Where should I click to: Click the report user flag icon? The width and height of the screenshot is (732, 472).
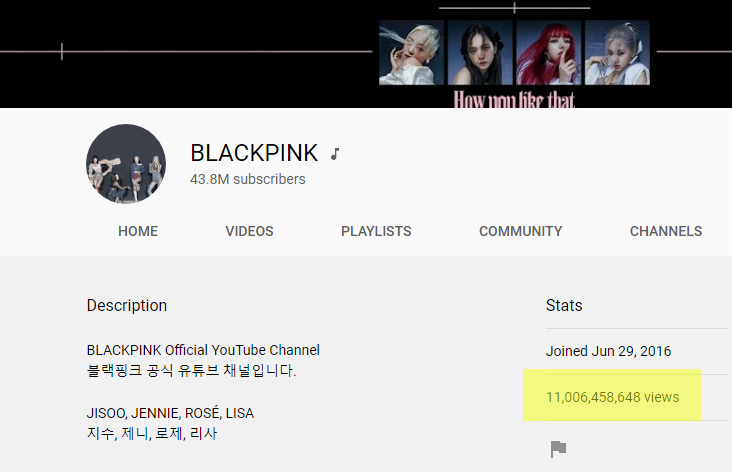coord(558,449)
